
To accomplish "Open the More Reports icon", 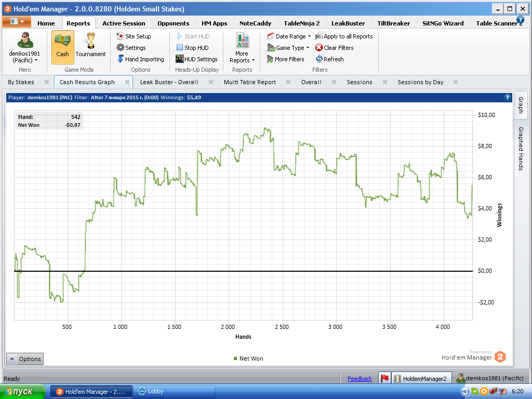I will 242,41.
